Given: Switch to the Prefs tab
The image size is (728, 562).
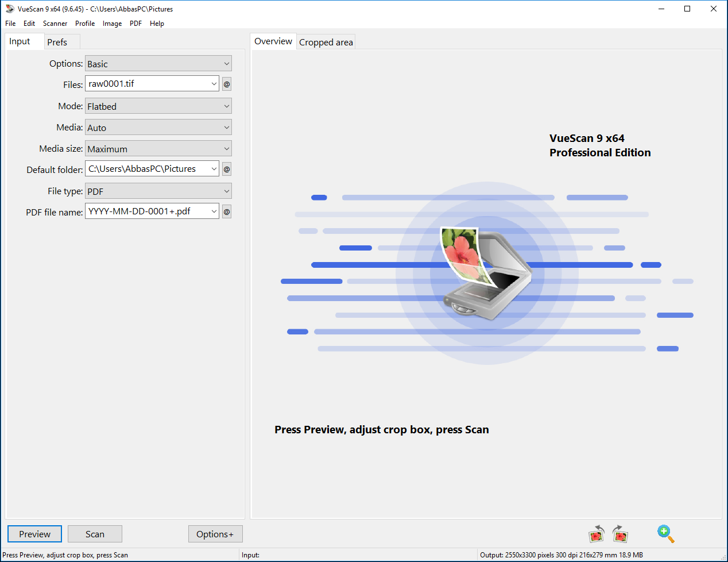Looking at the screenshot, I should [61, 42].
